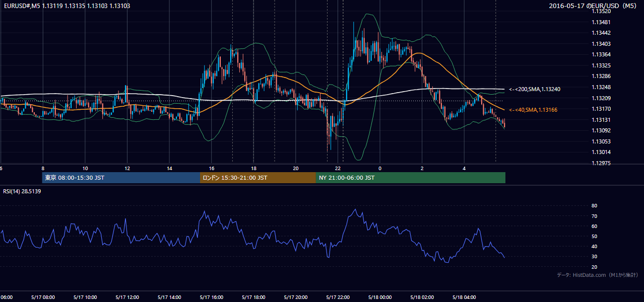Click hour 12 on the price chart time axis
The image size is (644, 302).
pos(127,169)
